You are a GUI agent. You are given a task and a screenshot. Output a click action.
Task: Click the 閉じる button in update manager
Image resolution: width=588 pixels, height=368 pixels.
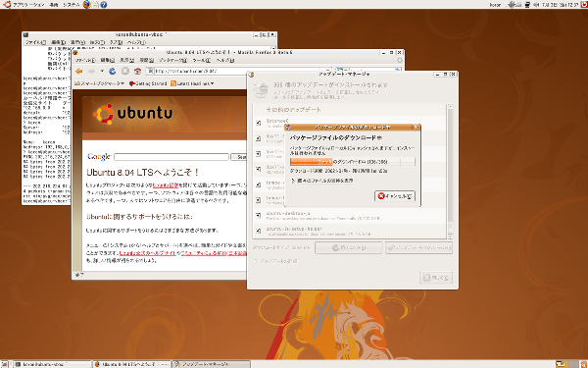[436, 278]
